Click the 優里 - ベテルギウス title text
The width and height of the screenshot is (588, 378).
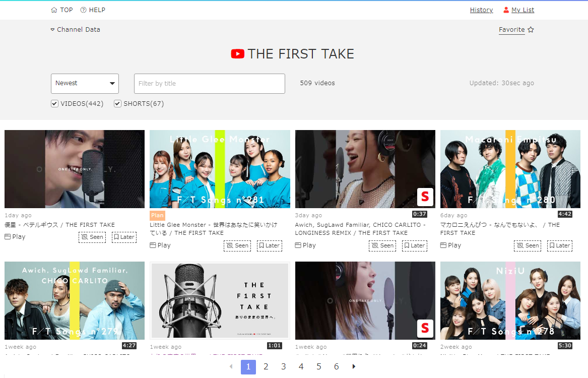pyautogui.click(x=59, y=225)
